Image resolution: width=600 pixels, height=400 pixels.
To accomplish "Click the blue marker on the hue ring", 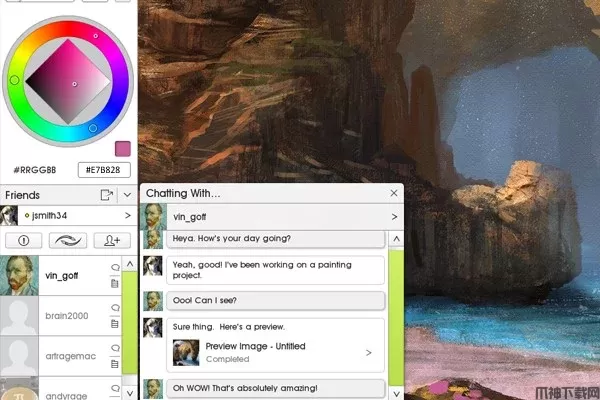I will pyautogui.click(x=93, y=128).
